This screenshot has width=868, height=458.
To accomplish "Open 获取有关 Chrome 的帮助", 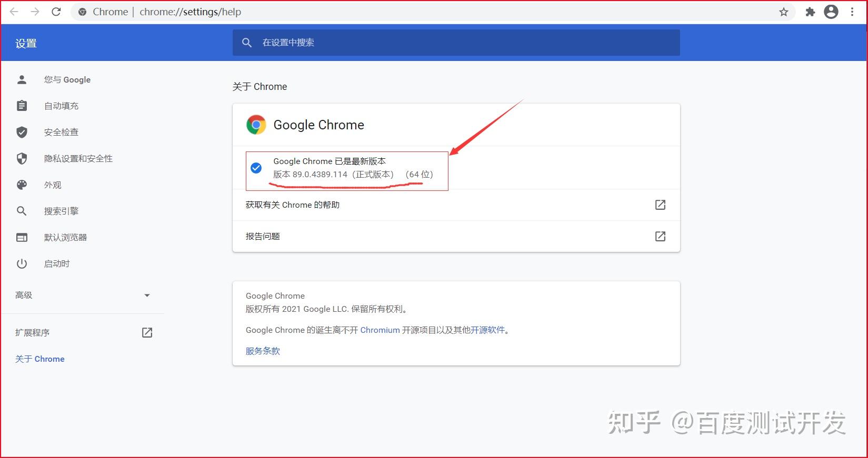I will 456,205.
